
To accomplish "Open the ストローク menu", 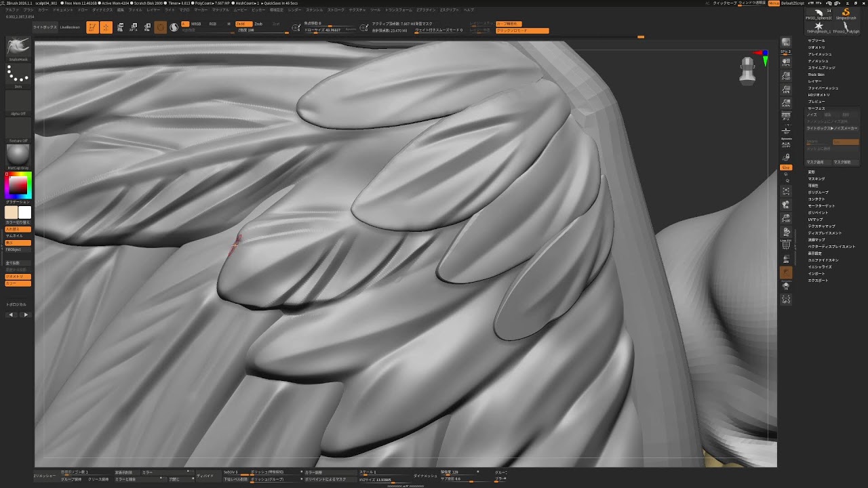I will click(x=336, y=10).
